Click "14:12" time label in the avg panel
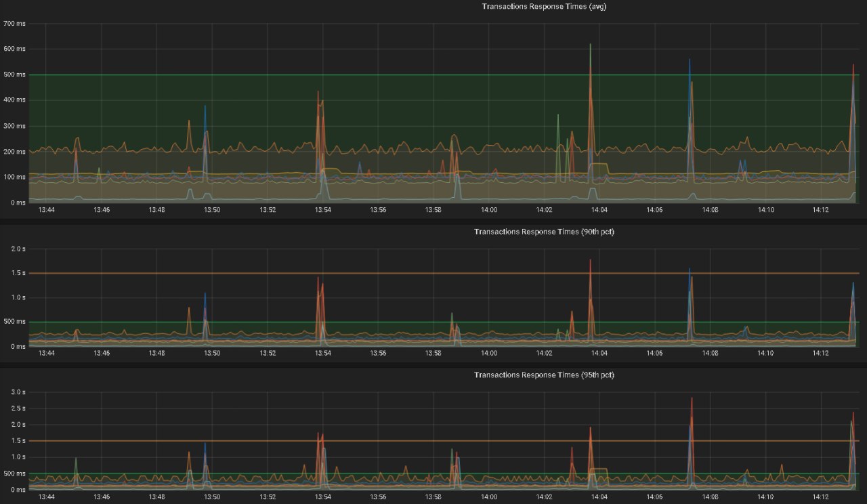Screen dimensions: 867x504 (x=820, y=210)
